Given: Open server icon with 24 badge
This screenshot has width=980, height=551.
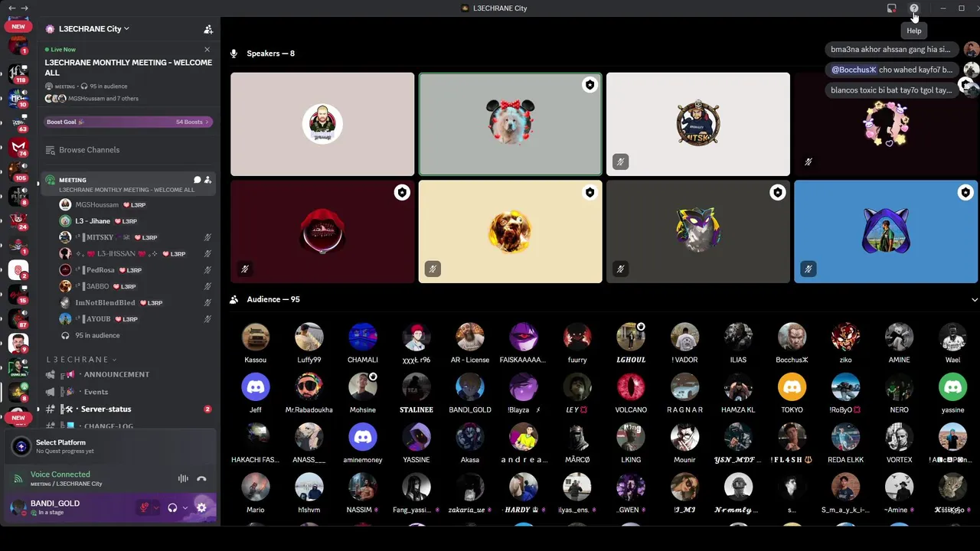Looking at the screenshot, I should coord(18,220).
